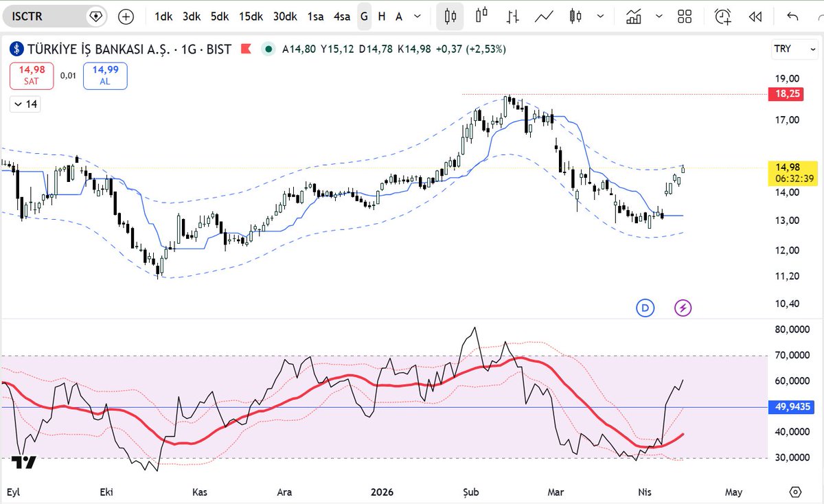This screenshot has width=824, height=504.
Task: Click the Kas label on time axis
Action: click(200, 492)
